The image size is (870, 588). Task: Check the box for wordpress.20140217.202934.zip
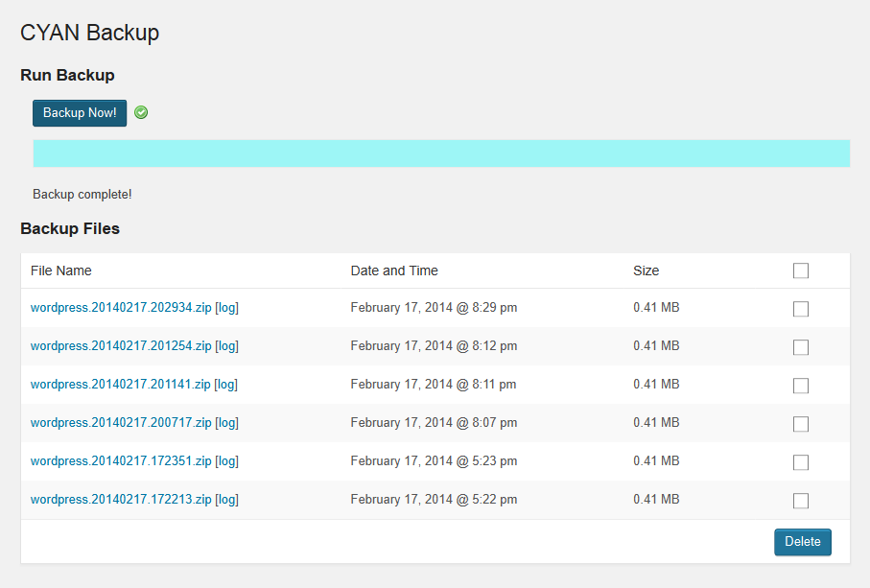click(801, 309)
